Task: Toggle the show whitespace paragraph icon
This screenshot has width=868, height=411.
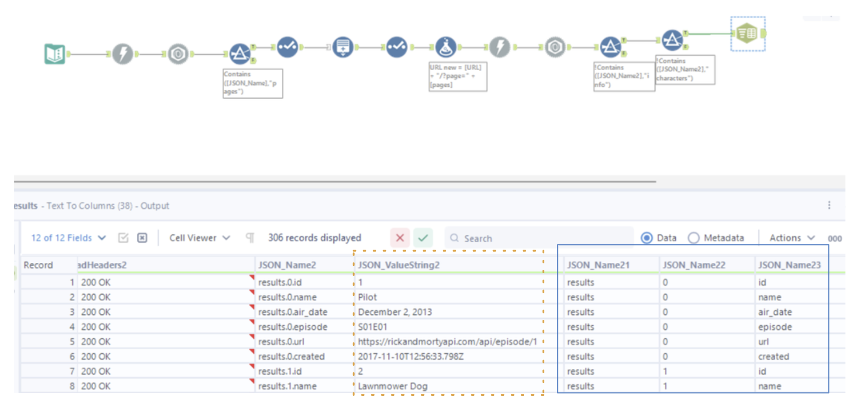Action: (250, 238)
